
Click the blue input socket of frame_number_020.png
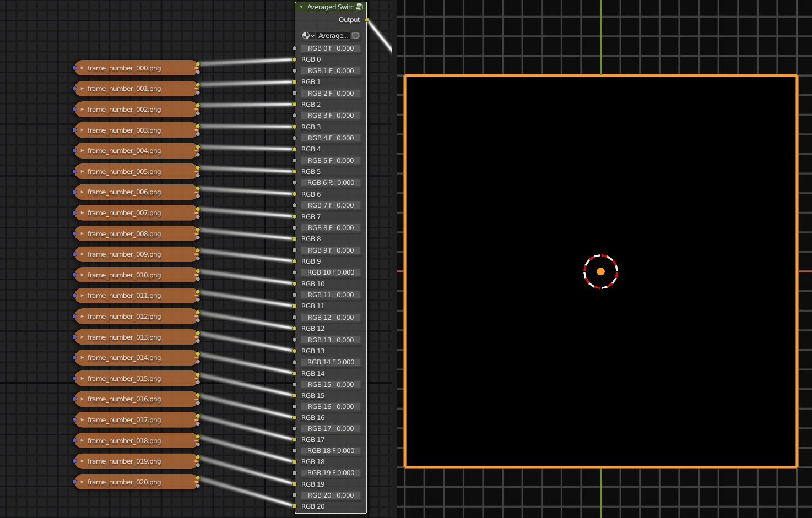point(75,482)
